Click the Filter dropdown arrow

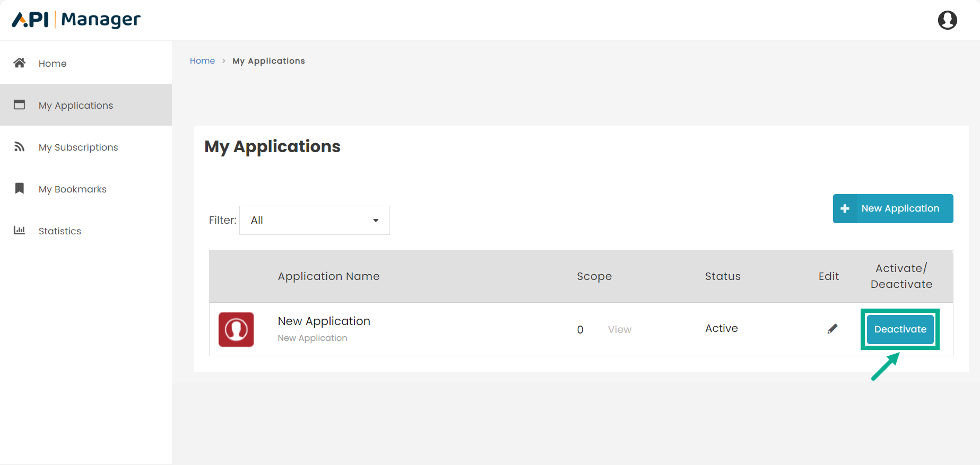pyautogui.click(x=376, y=221)
